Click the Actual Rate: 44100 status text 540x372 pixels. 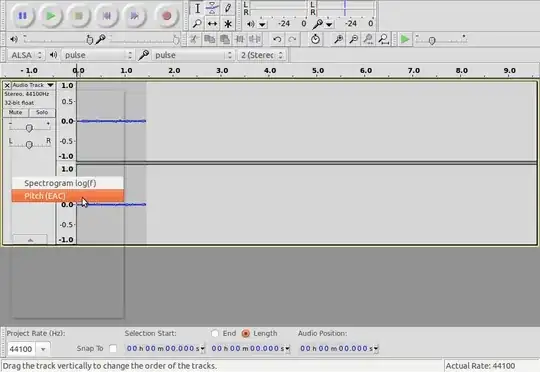[x=480, y=366]
